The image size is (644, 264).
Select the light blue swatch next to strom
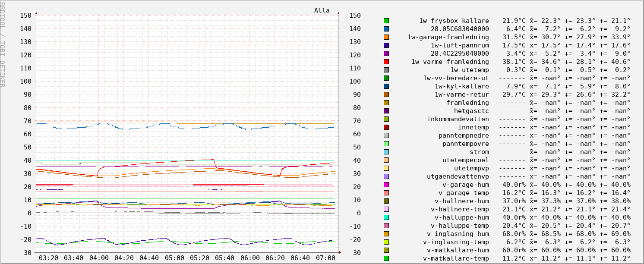pyautogui.click(x=386, y=152)
